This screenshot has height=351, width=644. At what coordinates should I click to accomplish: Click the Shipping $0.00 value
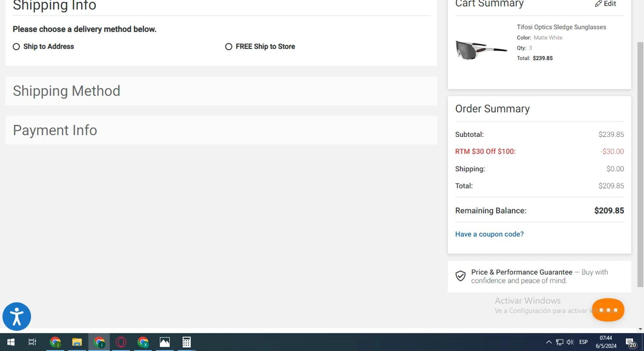coord(615,169)
